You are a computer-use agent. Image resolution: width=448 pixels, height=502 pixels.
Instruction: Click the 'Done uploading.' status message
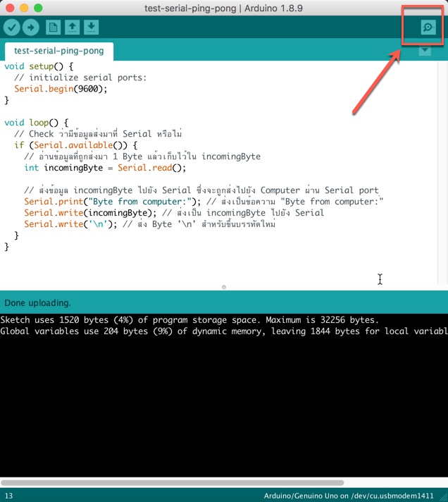(38, 302)
